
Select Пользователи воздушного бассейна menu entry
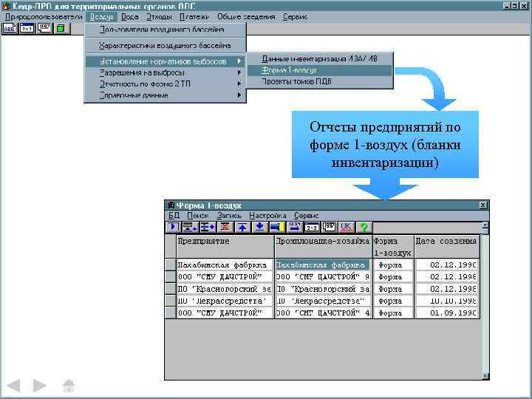165,30
